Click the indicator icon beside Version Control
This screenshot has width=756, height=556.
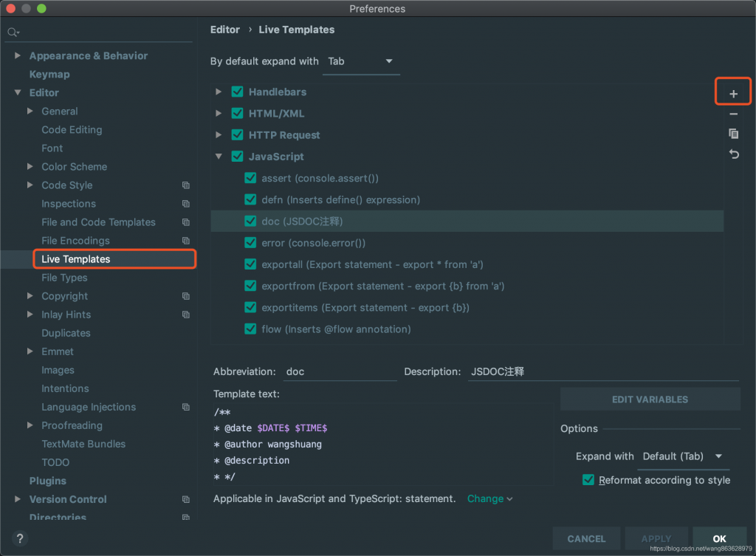185,499
